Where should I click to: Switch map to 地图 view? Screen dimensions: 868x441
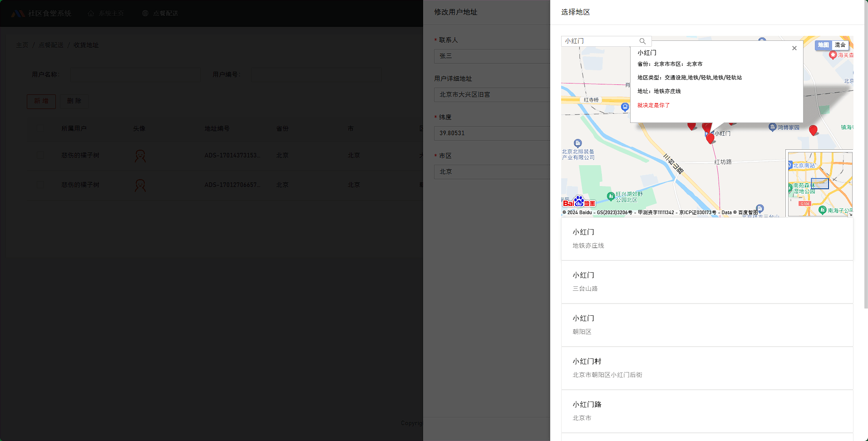click(823, 45)
